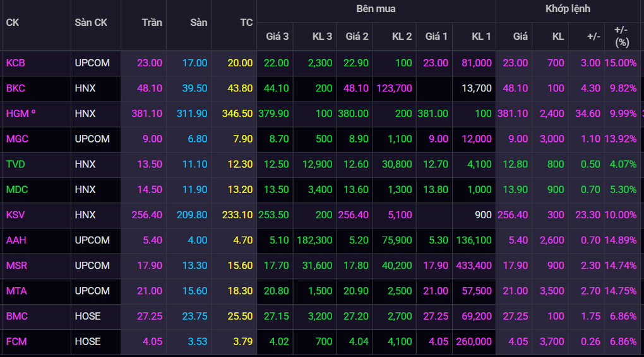The height and width of the screenshot is (357, 644).
Task: Click the KL 3 column header
Action: [322, 37]
